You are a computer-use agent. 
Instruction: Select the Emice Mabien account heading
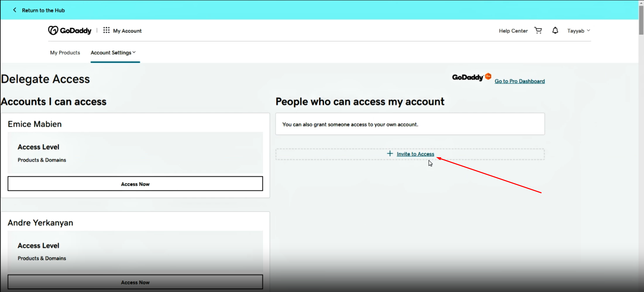click(x=35, y=124)
